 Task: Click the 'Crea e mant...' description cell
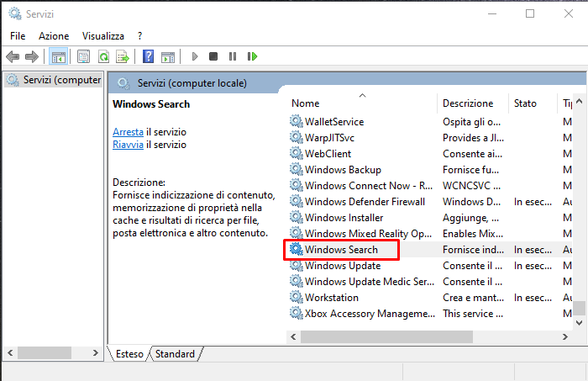(473, 298)
